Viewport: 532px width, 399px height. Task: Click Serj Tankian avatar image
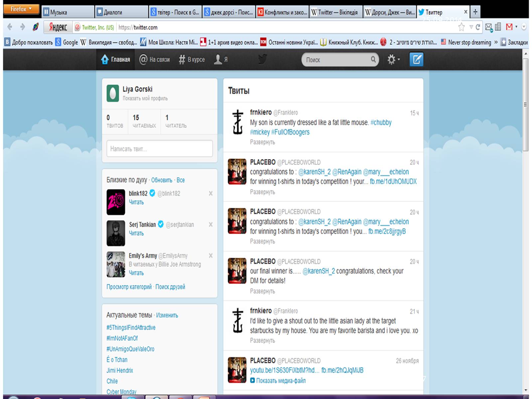pos(116,233)
